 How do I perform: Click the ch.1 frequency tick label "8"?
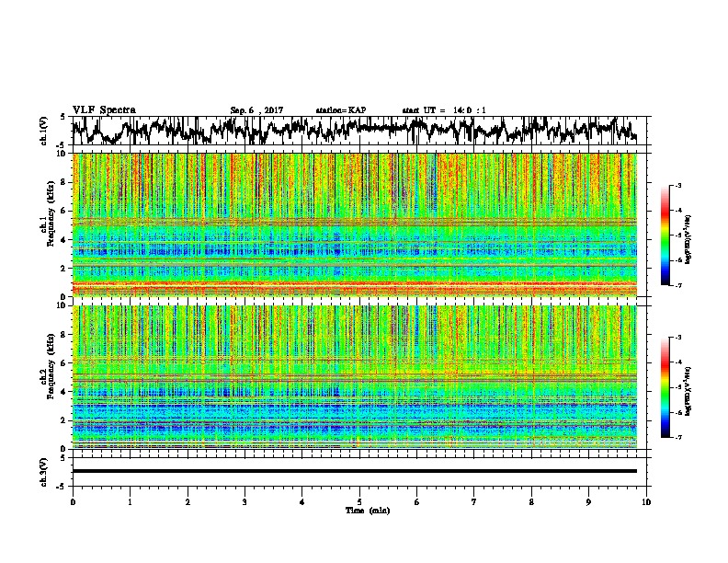(63, 182)
